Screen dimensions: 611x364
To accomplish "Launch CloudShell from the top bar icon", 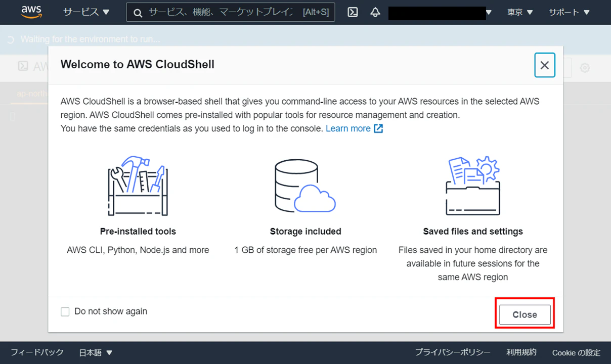I will 353,12.
